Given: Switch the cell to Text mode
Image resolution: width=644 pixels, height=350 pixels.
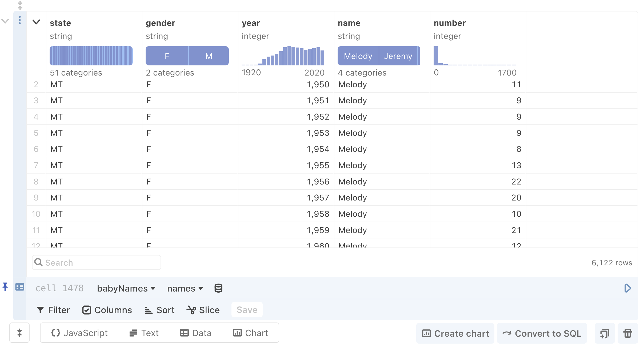Looking at the screenshot, I should pyautogui.click(x=144, y=333).
